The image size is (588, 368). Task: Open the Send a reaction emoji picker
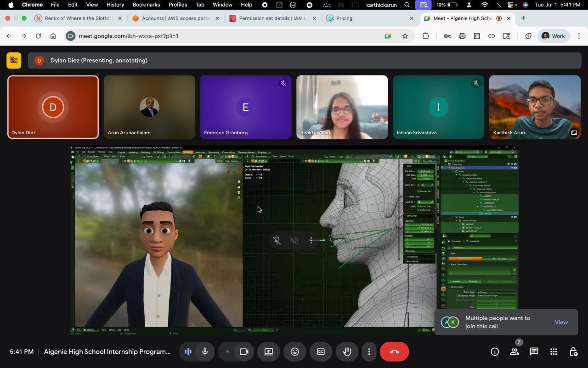[294, 352]
